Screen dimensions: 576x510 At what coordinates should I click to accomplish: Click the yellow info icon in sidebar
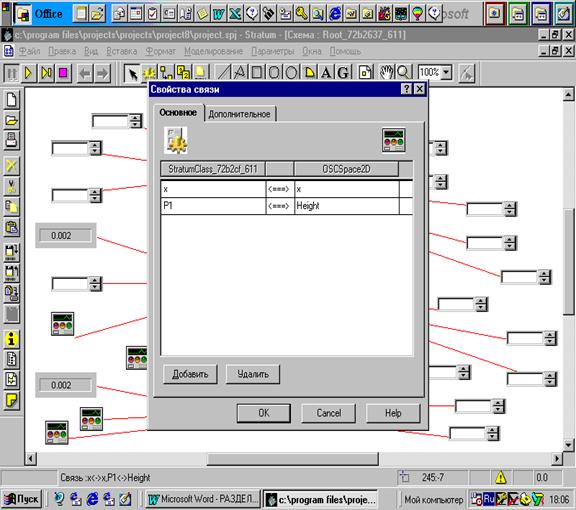tap(11, 339)
